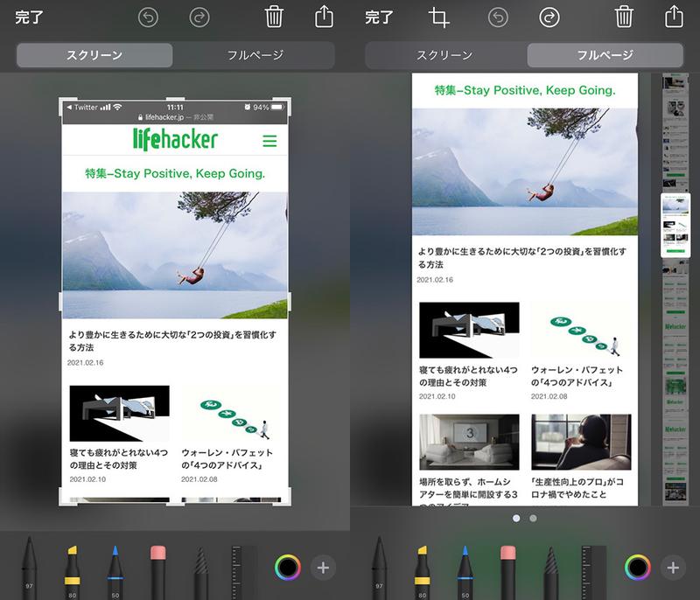The width and height of the screenshot is (700, 600).
Task: Choose the ruler tool, left editor
Action: point(244,572)
